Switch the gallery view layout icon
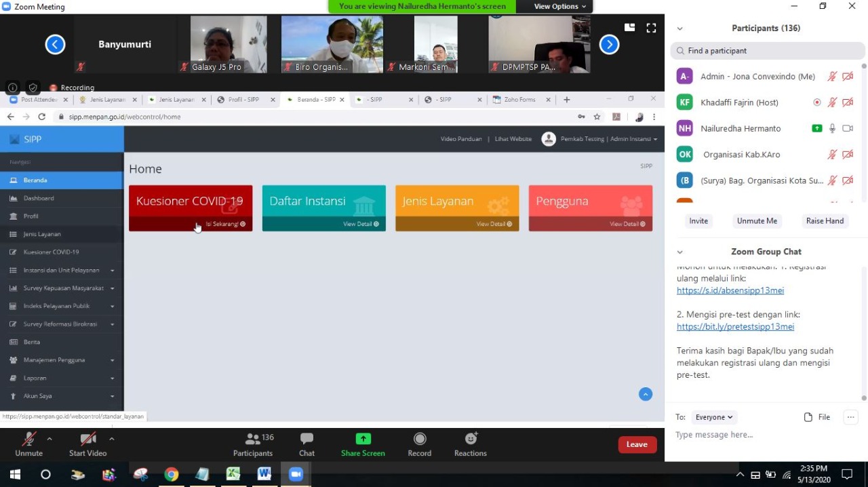The height and width of the screenshot is (487, 868). 629,28
